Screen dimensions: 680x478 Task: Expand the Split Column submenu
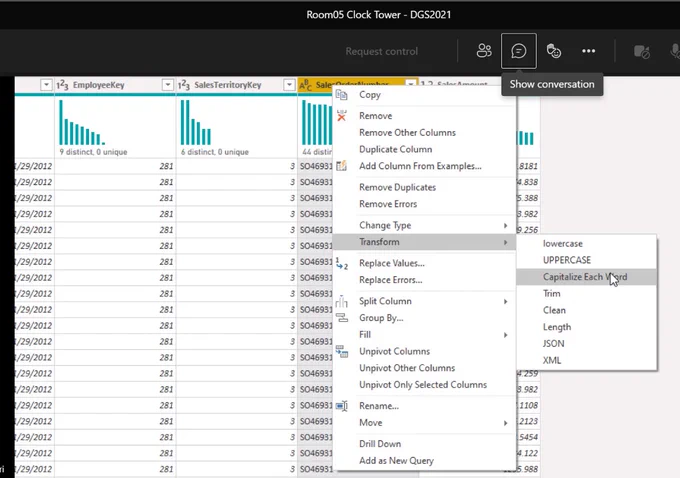505,301
